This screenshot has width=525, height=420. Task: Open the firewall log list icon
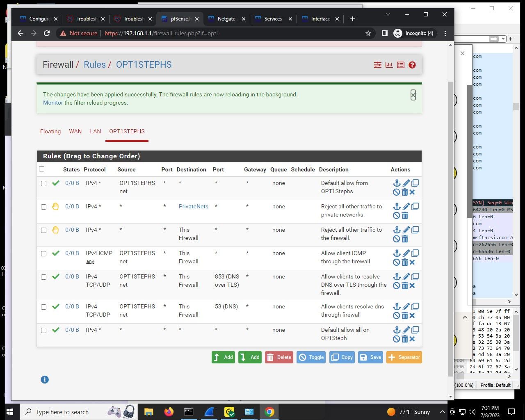coord(401,65)
